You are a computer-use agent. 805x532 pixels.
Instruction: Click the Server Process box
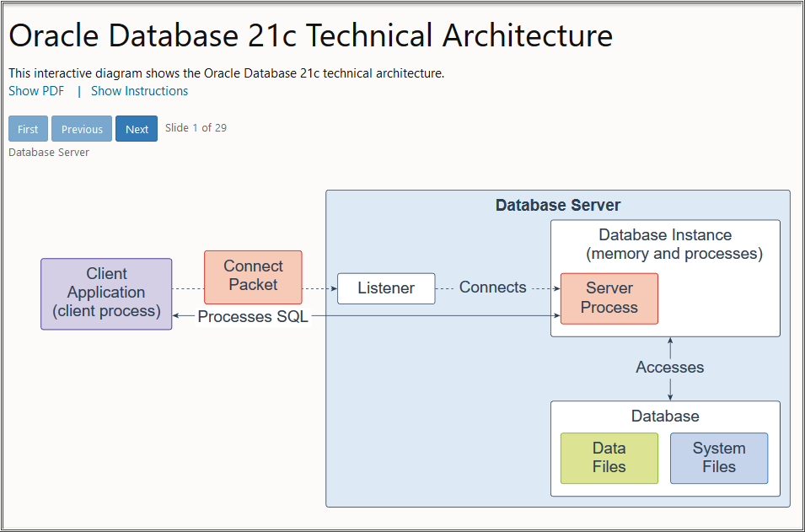click(x=609, y=298)
